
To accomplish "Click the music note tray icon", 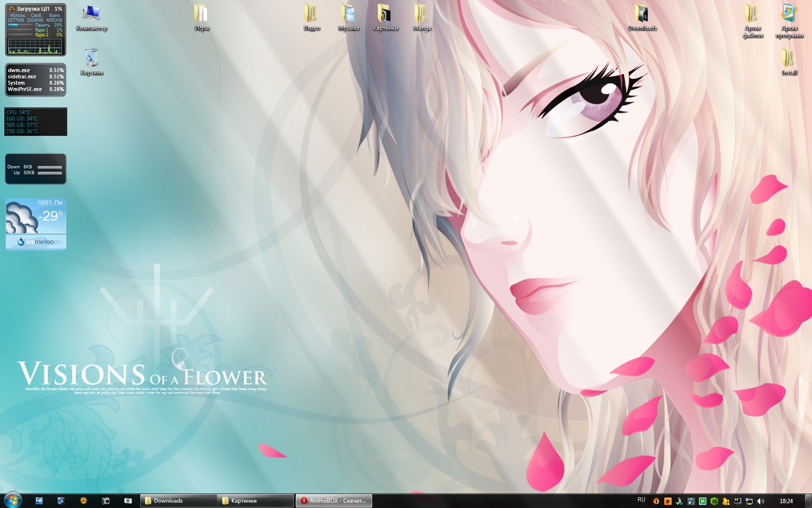I will 691,501.
